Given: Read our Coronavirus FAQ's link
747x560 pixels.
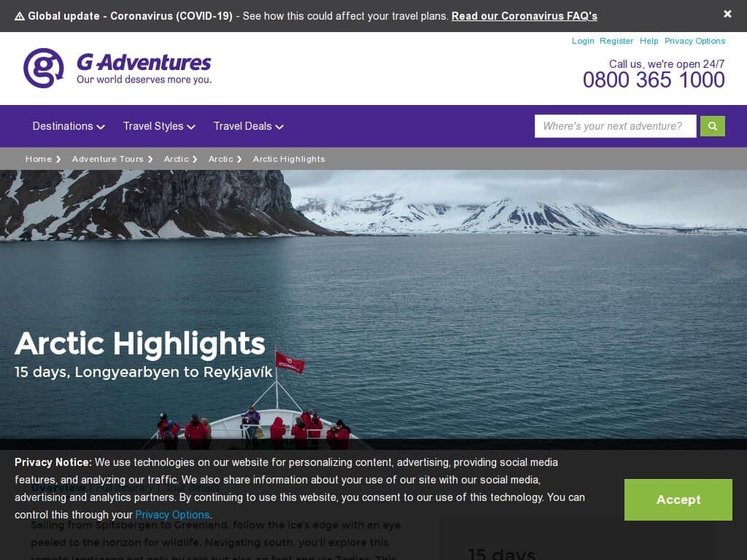Looking at the screenshot, I should pos(524,16).
